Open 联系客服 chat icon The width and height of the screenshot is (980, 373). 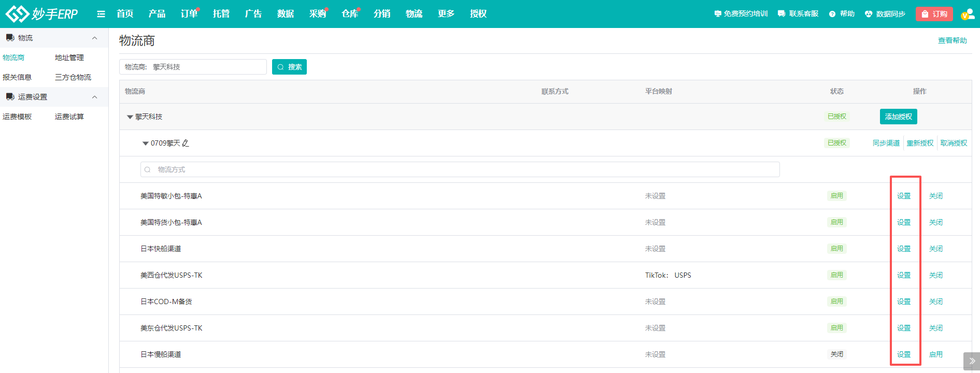coord(782,14)
